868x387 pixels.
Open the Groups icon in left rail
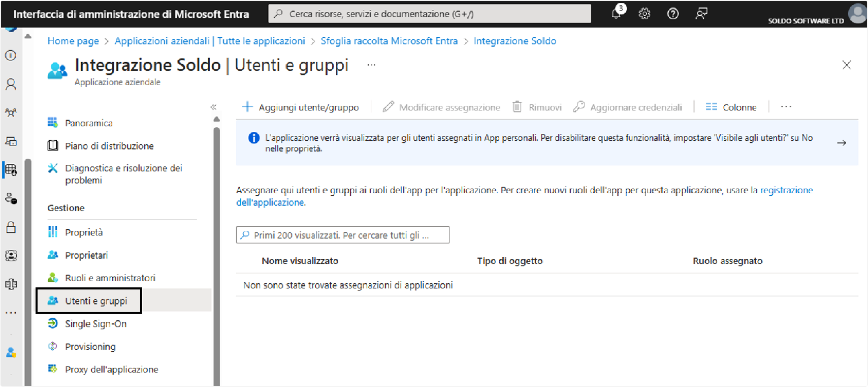coord(11,112)
